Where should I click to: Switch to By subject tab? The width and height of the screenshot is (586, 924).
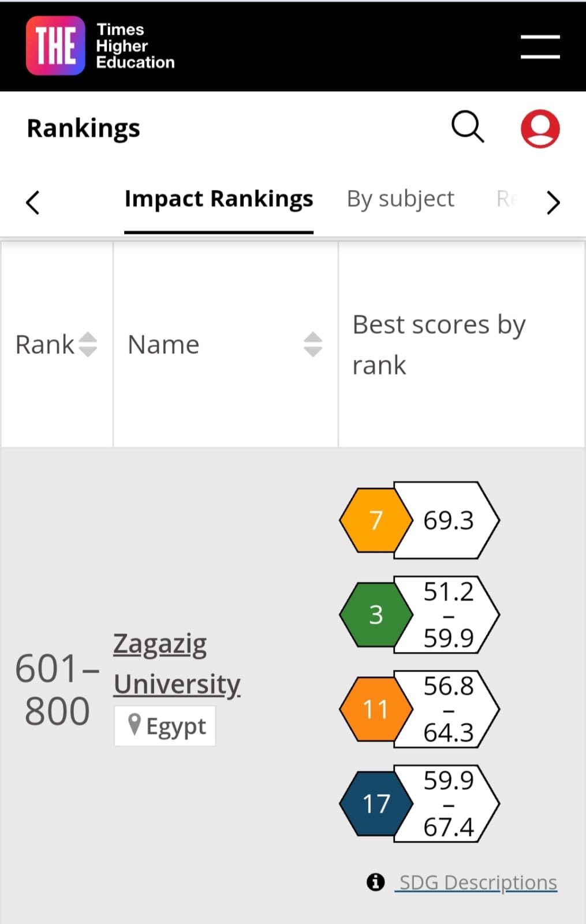(400, 199)
